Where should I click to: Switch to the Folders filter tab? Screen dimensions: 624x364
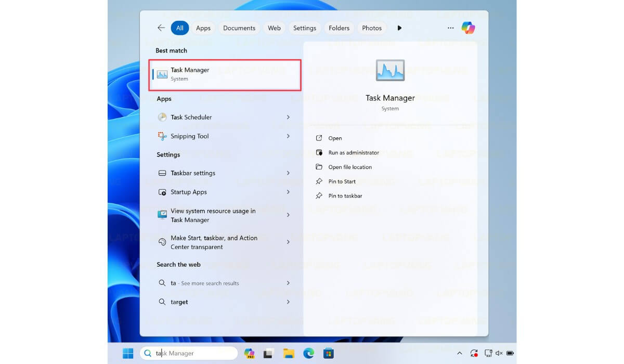coord(339,28)
